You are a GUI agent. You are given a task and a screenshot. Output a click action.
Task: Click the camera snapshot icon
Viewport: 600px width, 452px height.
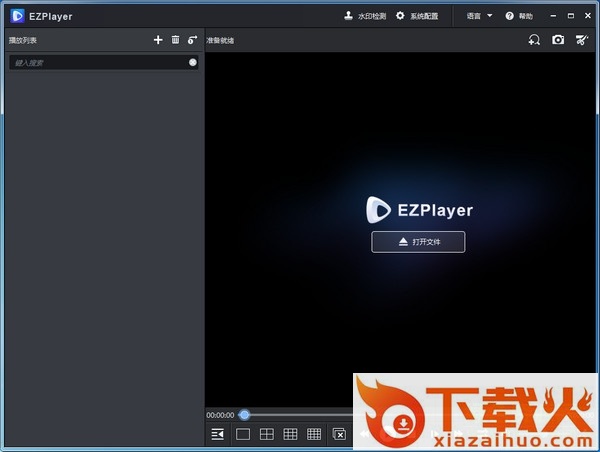click(558, 40)
